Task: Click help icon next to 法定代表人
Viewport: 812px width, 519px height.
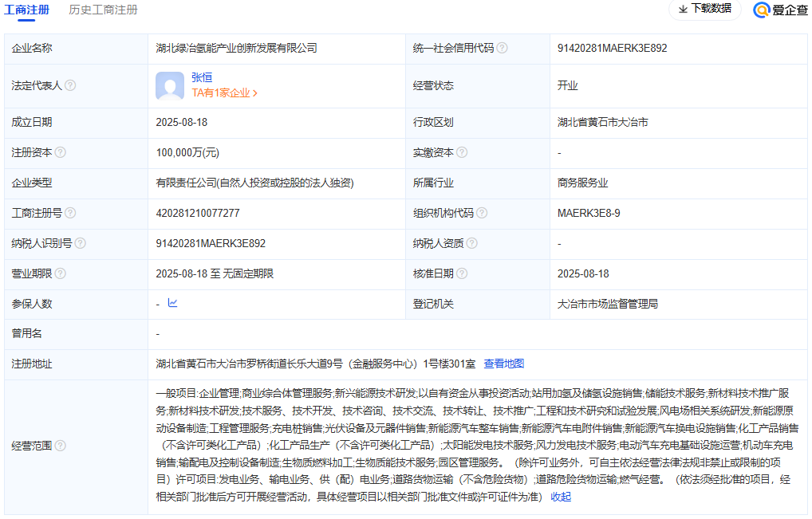Action: tap(70, 85)
